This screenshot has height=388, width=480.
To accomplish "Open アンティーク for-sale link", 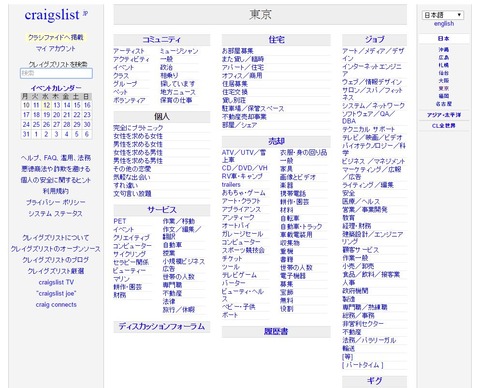I will (238, 217).
